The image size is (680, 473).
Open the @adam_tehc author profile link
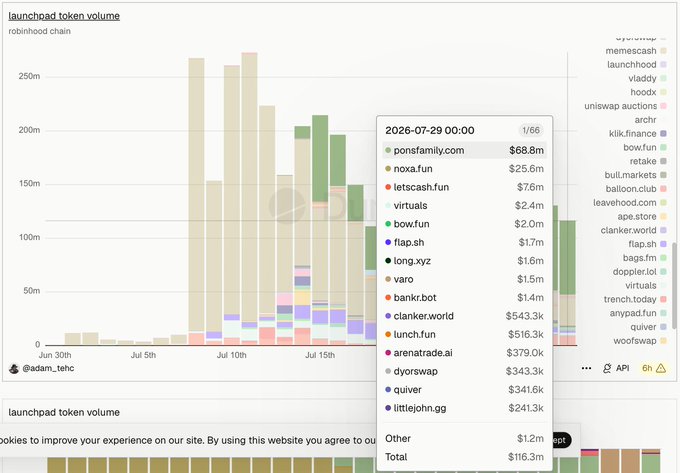pyautogui.click(x=48, y=368)
